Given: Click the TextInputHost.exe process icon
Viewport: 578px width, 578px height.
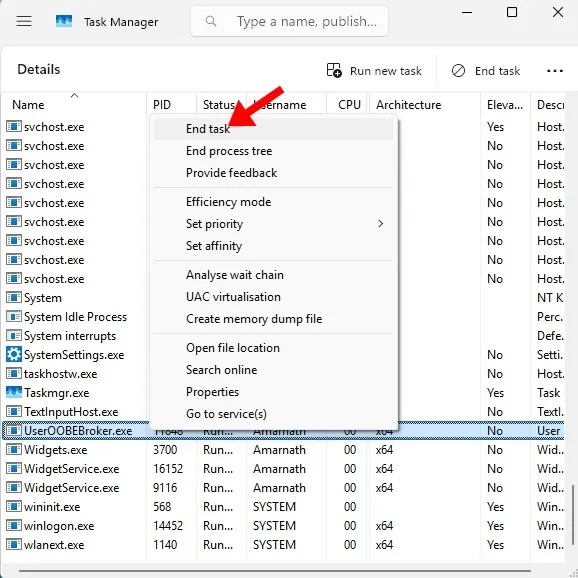Looking at the screenshot, I should (14, 411).
